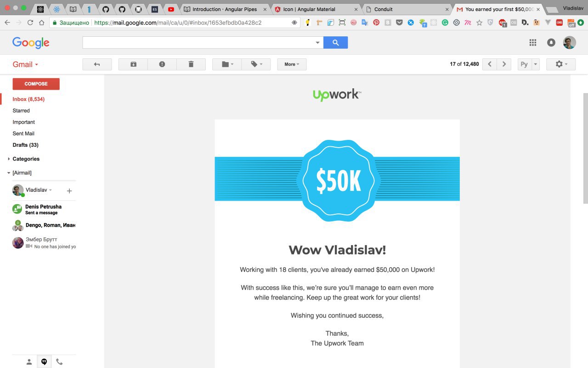
Task: Click the Vladislav Chrome profile button
Action: pyautogui.click(x=573, y=8)
